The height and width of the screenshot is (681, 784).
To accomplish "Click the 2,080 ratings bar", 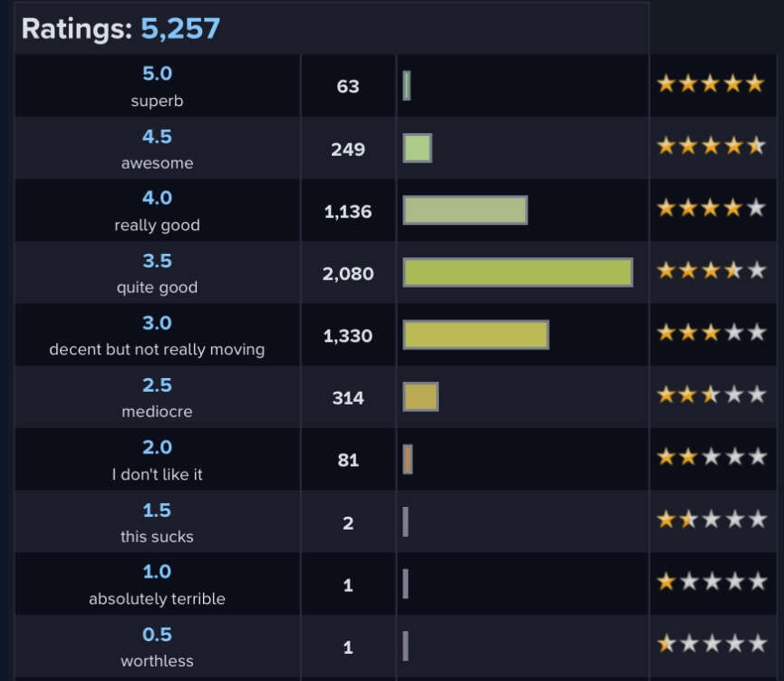I will (518, 273).
